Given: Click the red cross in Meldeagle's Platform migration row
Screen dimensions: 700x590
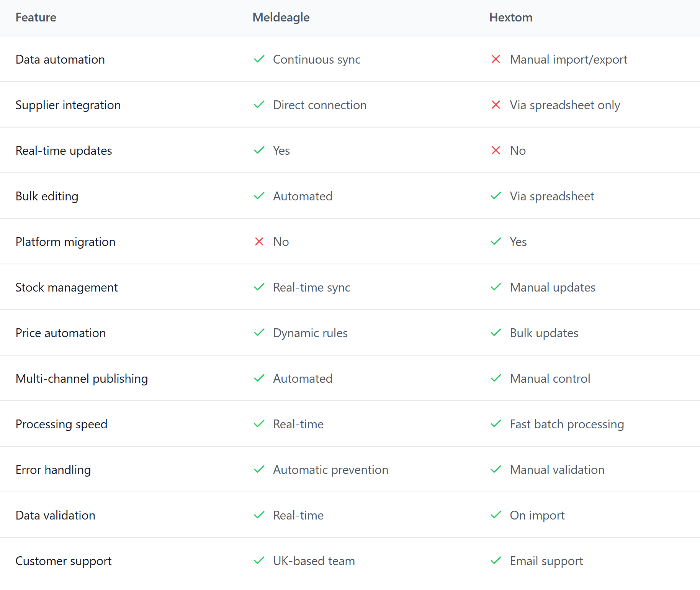Looking at the screenshot, I should click(x=259, y=241).
